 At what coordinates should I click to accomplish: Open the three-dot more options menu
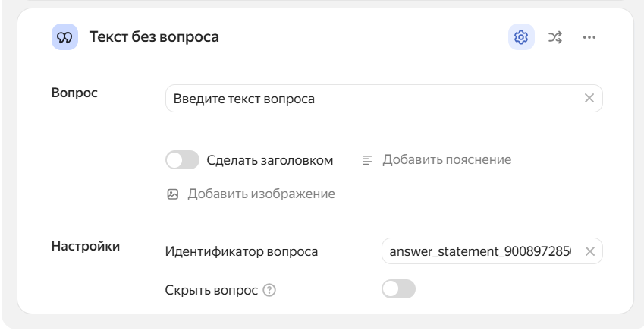(x=589, y=37)
